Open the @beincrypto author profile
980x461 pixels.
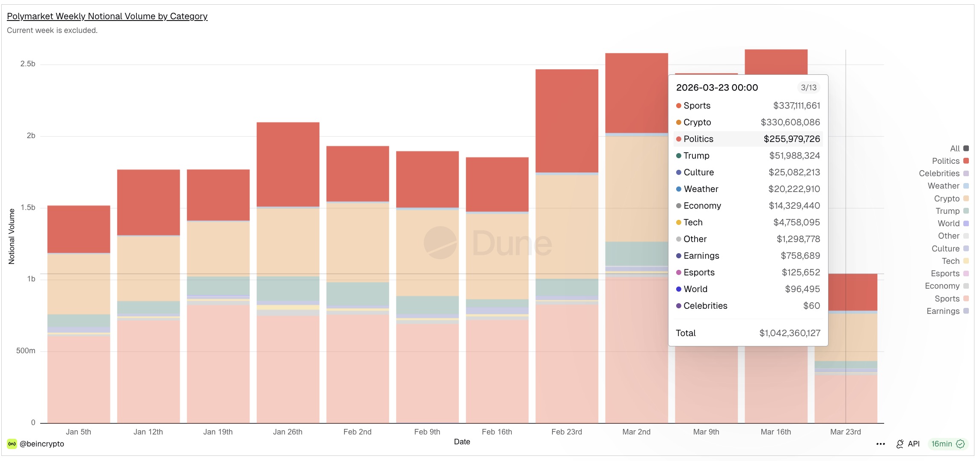click(42, 444)
